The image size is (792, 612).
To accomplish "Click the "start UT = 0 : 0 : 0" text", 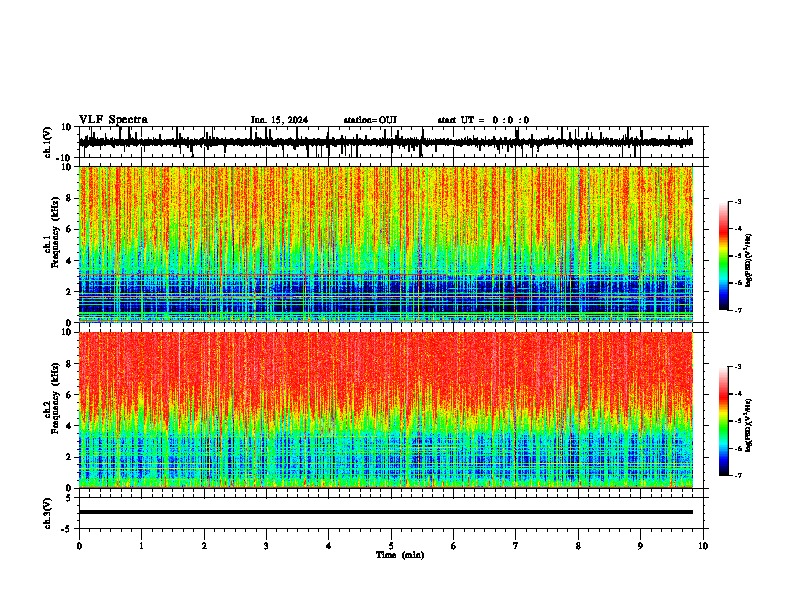I will click(483, 120).
